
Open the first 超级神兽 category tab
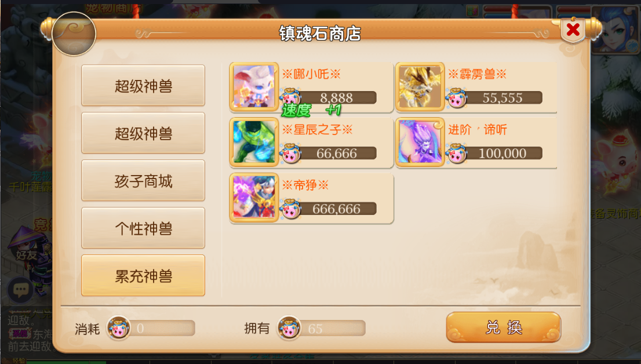click(x=143, y=85)
